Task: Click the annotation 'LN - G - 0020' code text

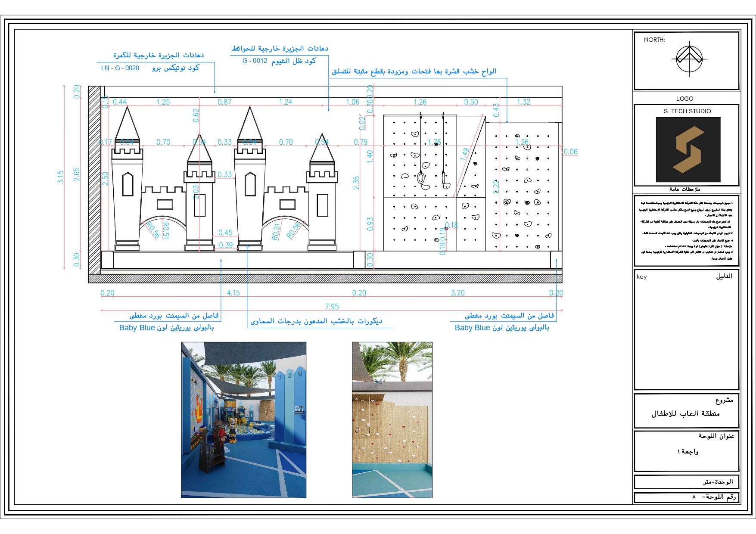Action: coord(120,68)
